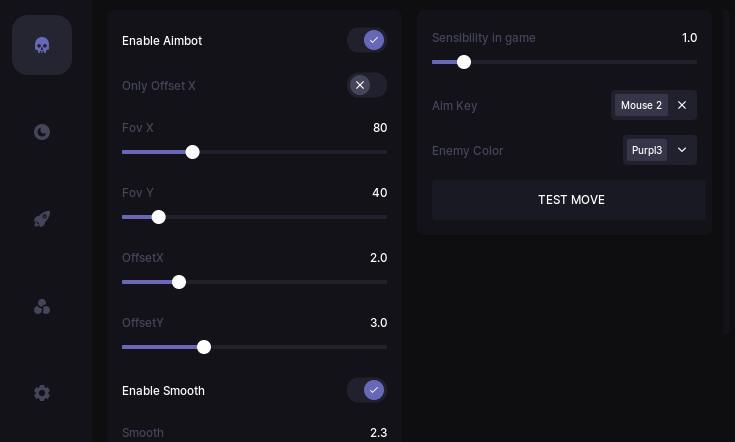This screenshot has width=735, height=442.
Task: Turn on Only Offset X switch
Action: (367, 85)
